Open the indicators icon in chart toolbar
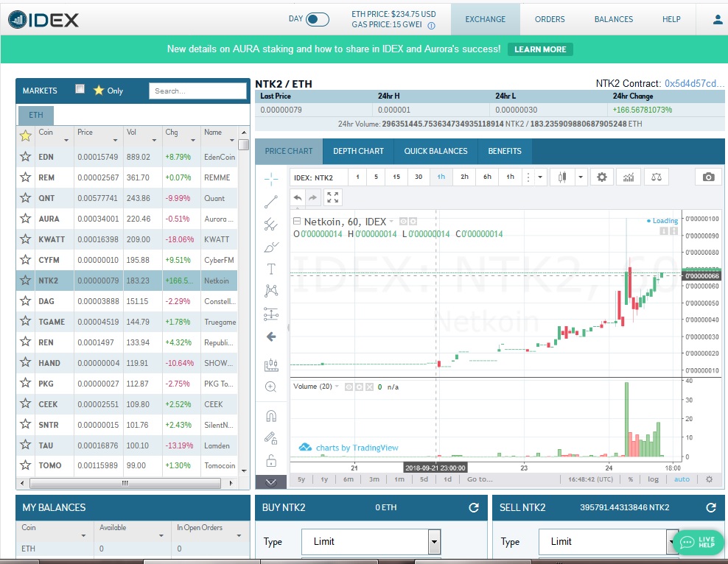 click(629, 177)
